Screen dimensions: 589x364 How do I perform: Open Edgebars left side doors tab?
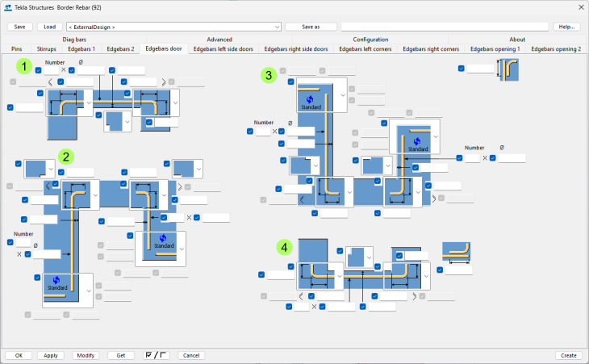pos(223,49)
